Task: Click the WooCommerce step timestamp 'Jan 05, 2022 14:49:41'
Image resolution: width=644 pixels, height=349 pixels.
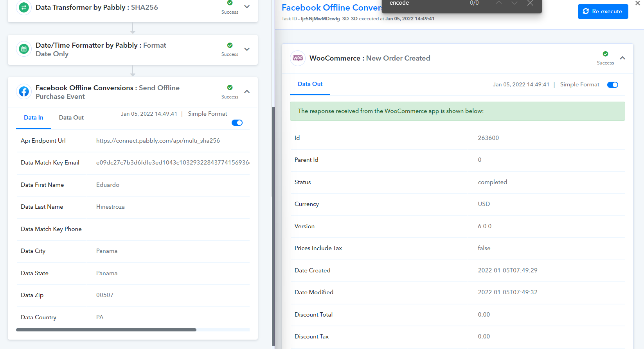Action: [521, 84]
